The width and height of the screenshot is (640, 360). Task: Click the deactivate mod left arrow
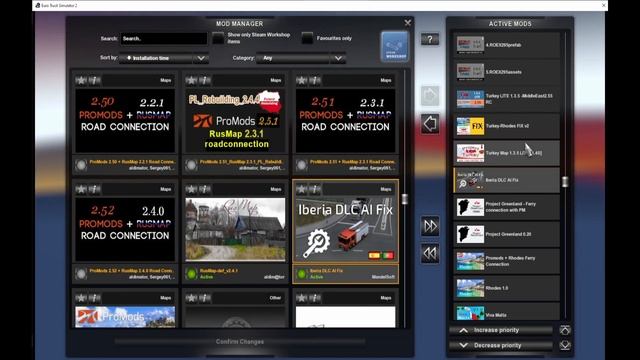click(x=430, y=124)
